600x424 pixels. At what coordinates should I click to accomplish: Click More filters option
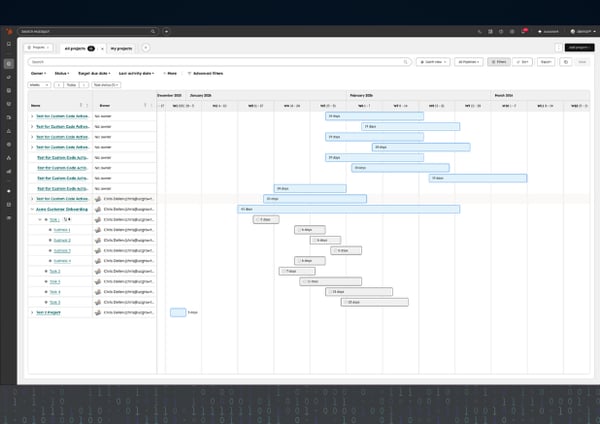pos(170,73)
